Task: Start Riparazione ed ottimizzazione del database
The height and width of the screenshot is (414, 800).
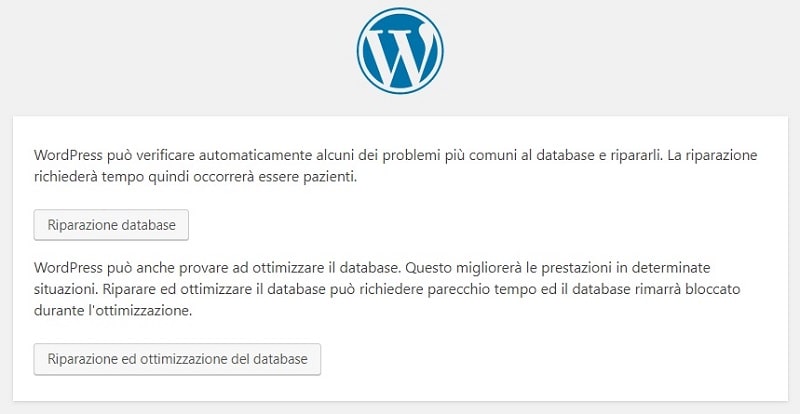Action: click(177, 359)
